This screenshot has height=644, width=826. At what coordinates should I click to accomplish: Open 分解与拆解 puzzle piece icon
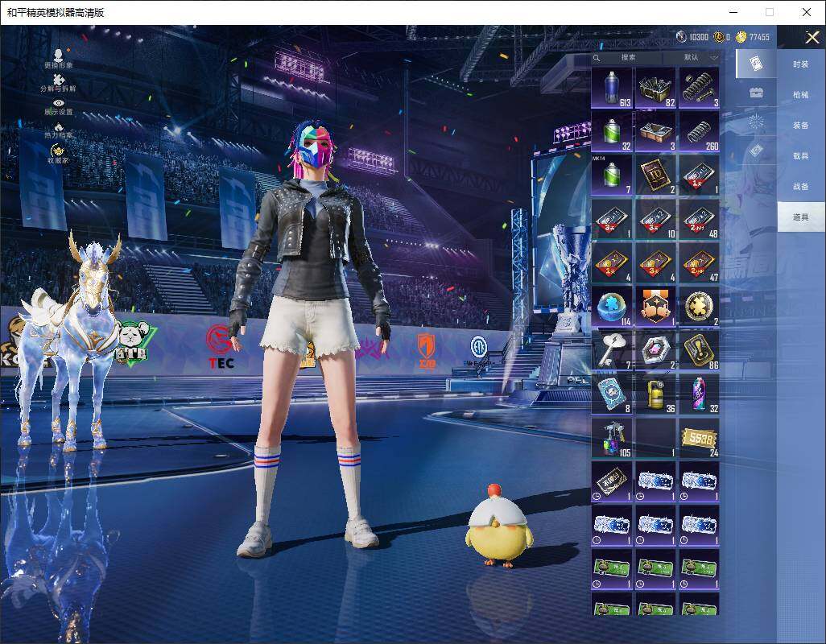pyautogui.click(x=59, y=82)
